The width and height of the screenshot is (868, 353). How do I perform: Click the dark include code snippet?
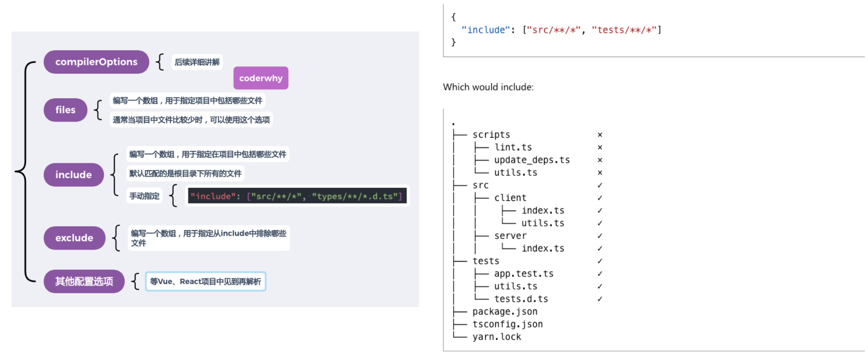pyautogui.click(x=297, y=196)
